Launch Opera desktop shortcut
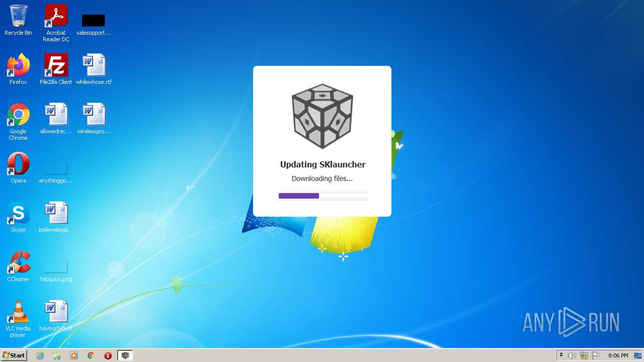 coord(18,168)
